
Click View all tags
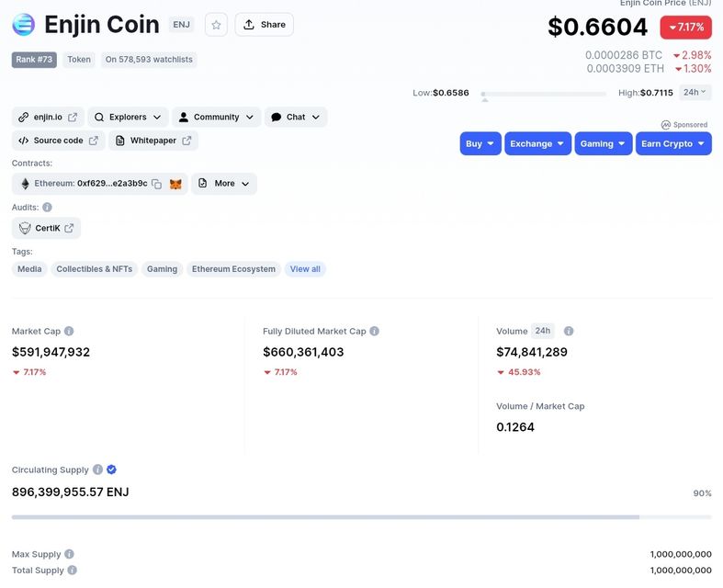coord(305,269)
